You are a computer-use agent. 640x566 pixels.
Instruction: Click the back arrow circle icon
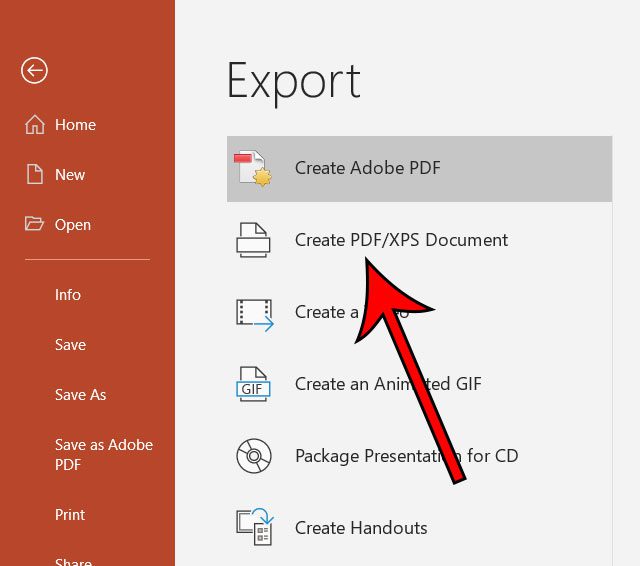tap(34, 70)
